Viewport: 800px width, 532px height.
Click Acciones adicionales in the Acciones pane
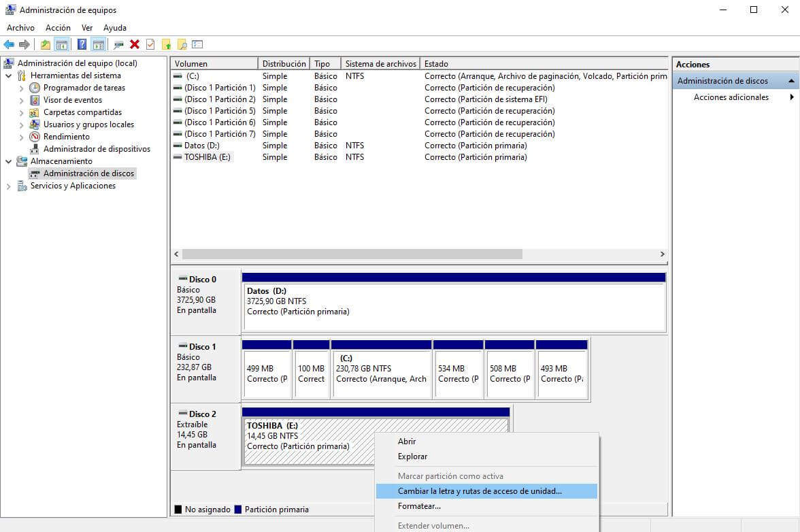[x=731, y=97]
